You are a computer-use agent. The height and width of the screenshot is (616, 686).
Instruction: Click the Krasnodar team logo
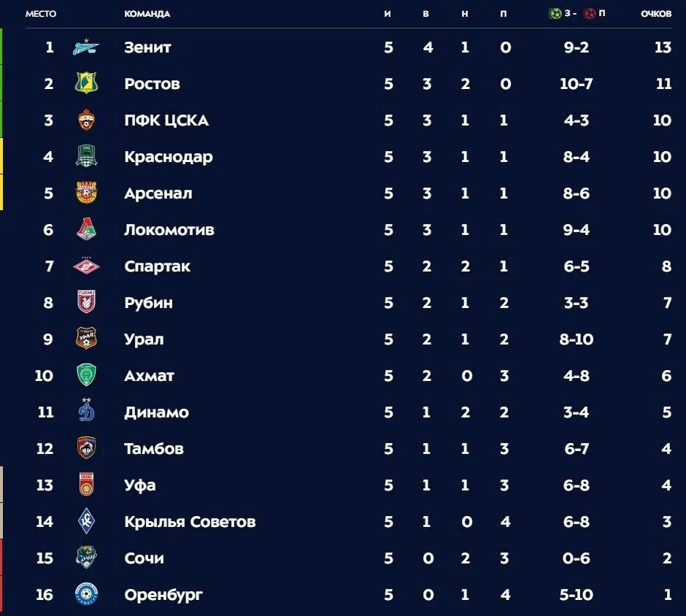click(x=86, y=155)
